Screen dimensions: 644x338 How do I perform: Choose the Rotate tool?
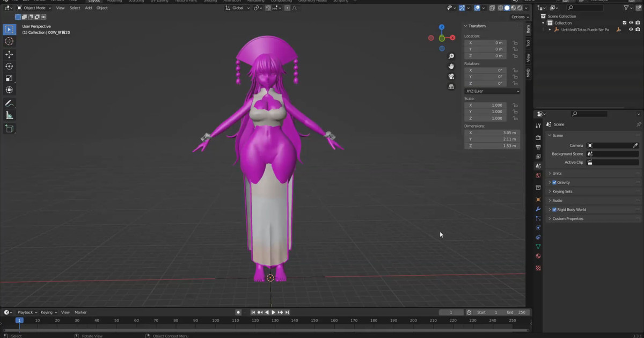[x=9, y=67]
